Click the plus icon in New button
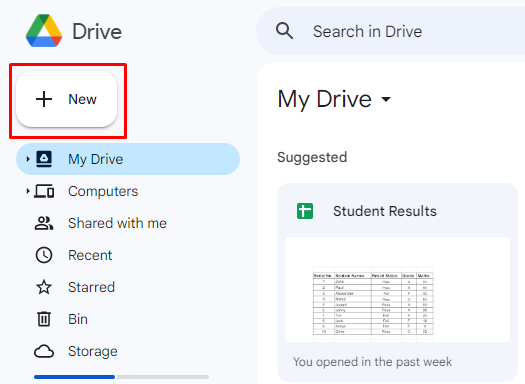The width and height of the screenshot is (525, 384). pos(44,99)
